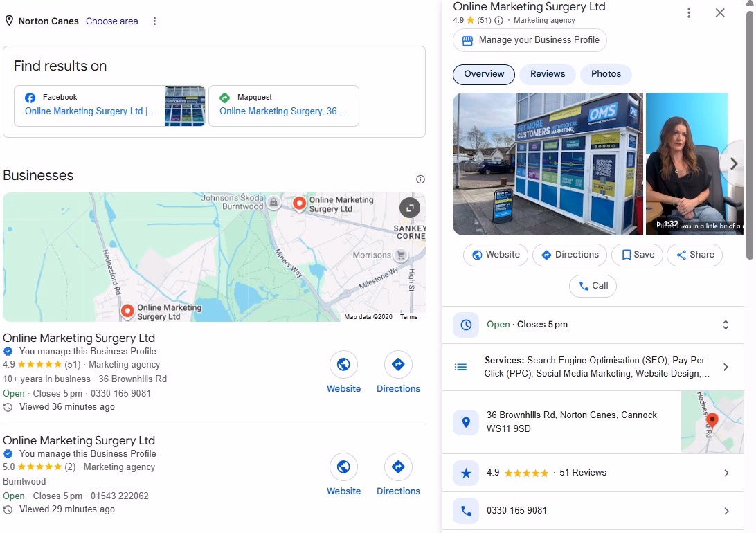This screenshot has width=756, height=533.
Task: Click the location pin icon beside Norton Canes
Action: (x=9, y=21)
